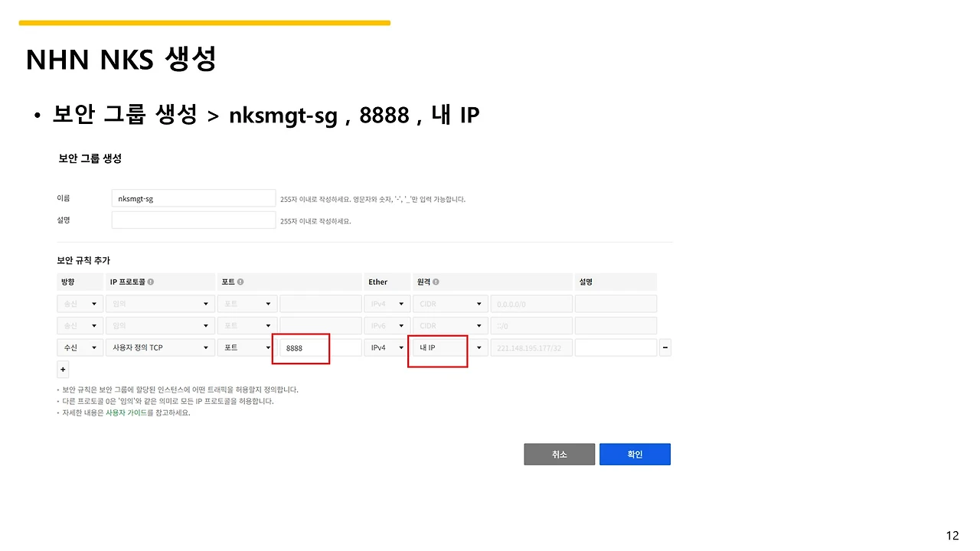Click the info icon beside IP 프로토콜
980x551 pixels.
151,282
